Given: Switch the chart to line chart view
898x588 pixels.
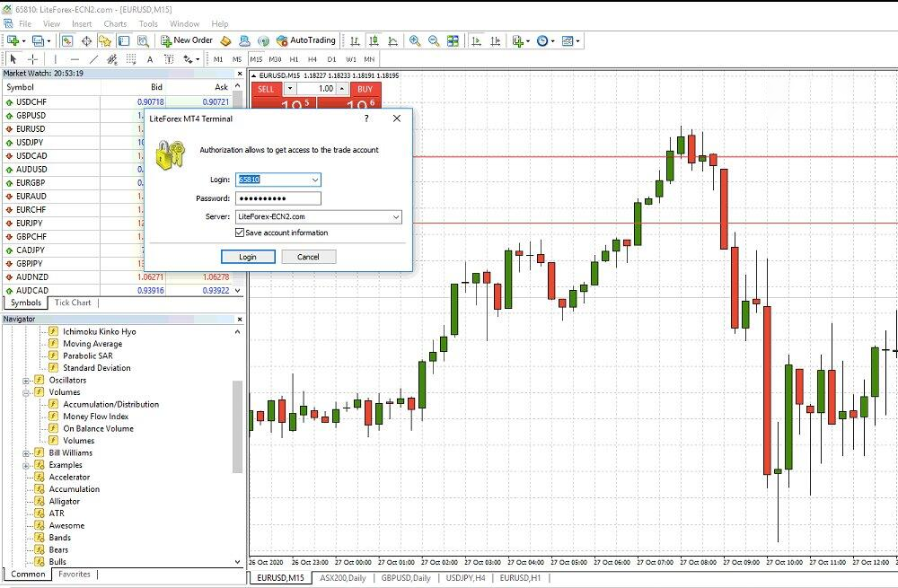Looking at the screenshot, I should tap(392, 40).
